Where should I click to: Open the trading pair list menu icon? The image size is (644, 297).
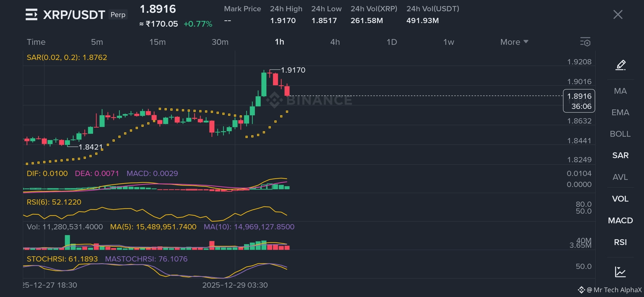(31, 14)
